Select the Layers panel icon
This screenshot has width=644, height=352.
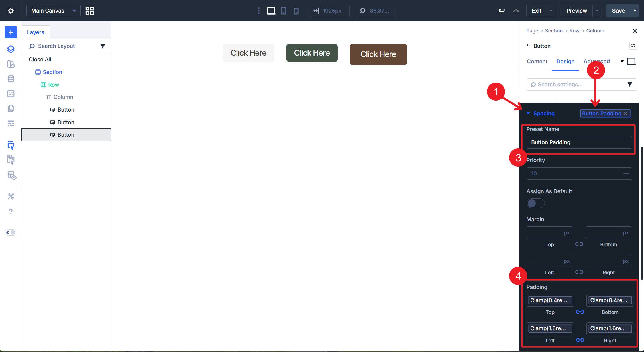point(10,49)
